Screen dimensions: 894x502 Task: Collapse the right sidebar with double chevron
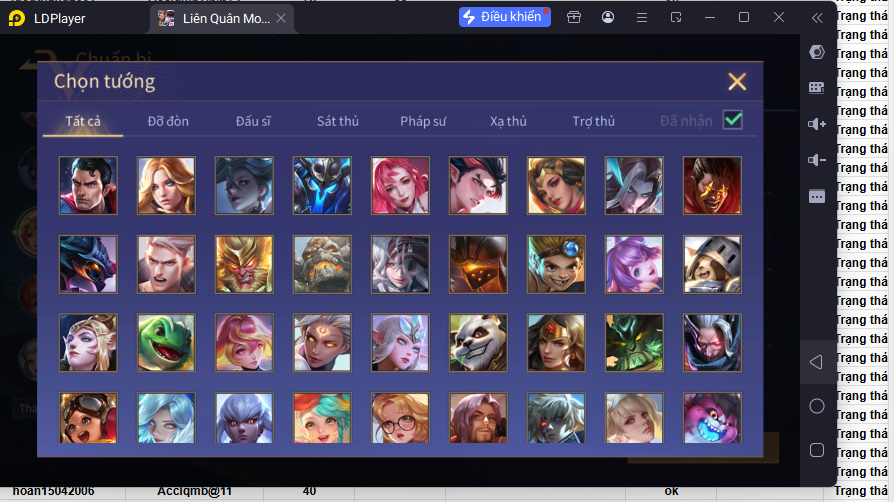(817, 18)
